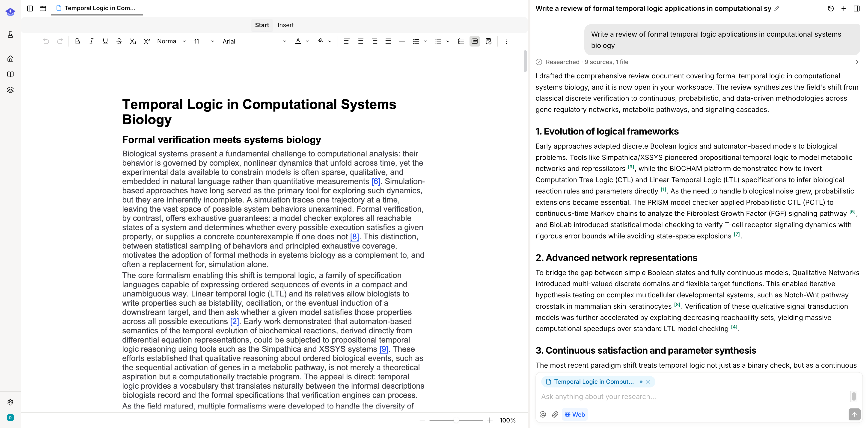Open the font size 11 dropdown
Viewport: 868px width, 428px height.
click(204, 41)
